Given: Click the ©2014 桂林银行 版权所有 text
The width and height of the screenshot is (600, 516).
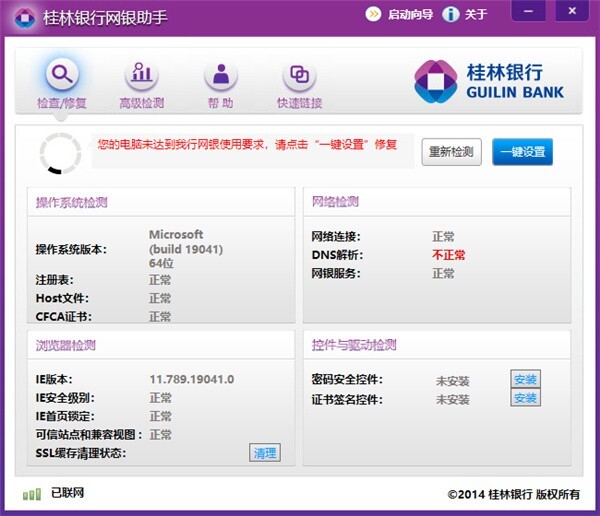Looking at the screenshot, I should pyautogui.click(x=514, y=495).
